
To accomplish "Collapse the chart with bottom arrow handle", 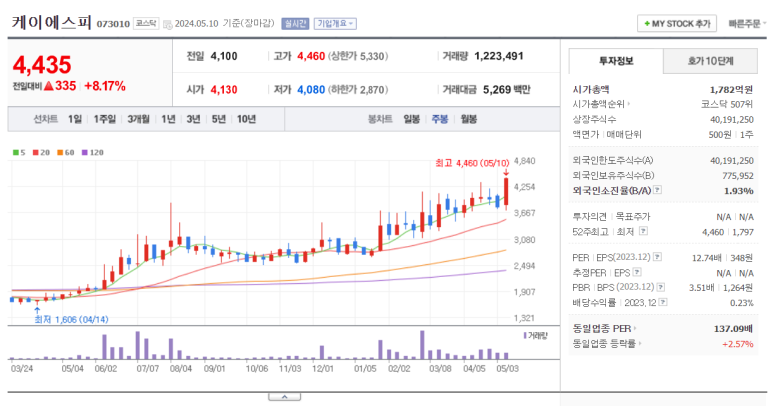I will tap(284, 397).
